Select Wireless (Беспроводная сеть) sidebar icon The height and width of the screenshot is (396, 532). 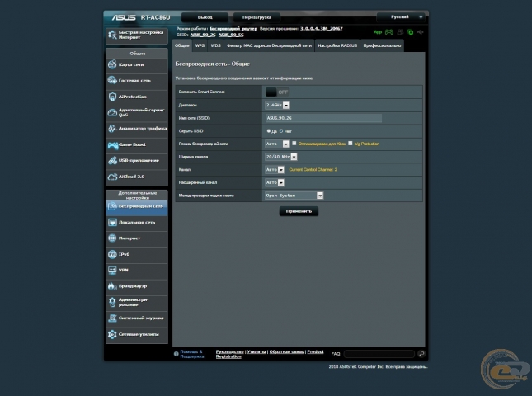click(x=112, y=206)
